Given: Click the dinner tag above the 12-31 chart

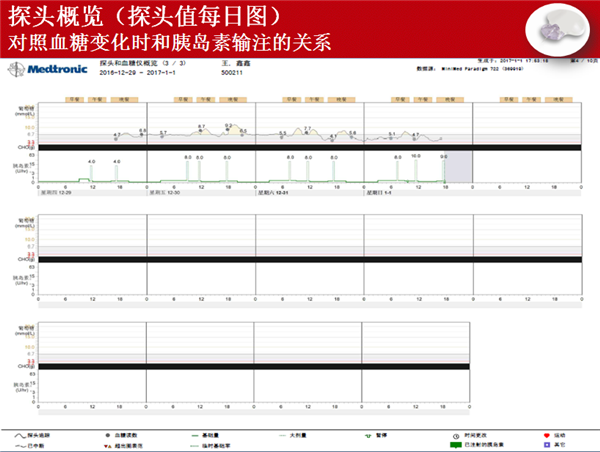Looking at the screenshot, I should (341, 100).
